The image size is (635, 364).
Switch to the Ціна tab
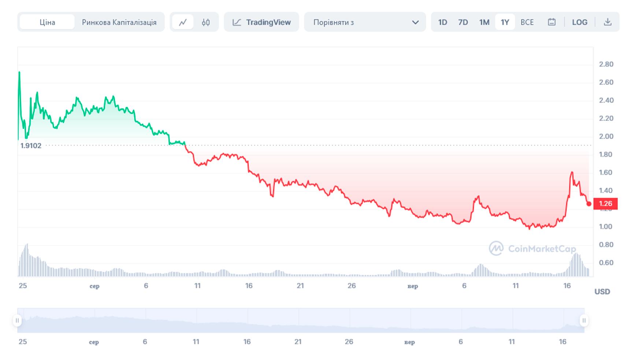[47, 22]
